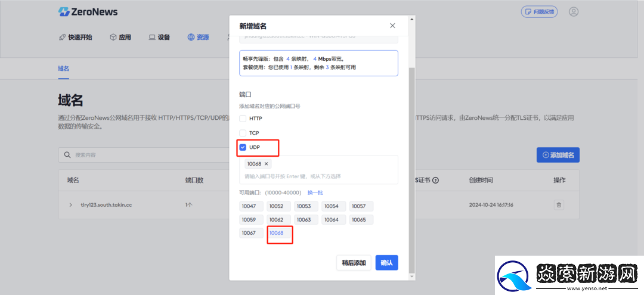Close the 新增域名 dialog with X
Viewport: 644px width, 295px height.
click(x=392, y=26)
